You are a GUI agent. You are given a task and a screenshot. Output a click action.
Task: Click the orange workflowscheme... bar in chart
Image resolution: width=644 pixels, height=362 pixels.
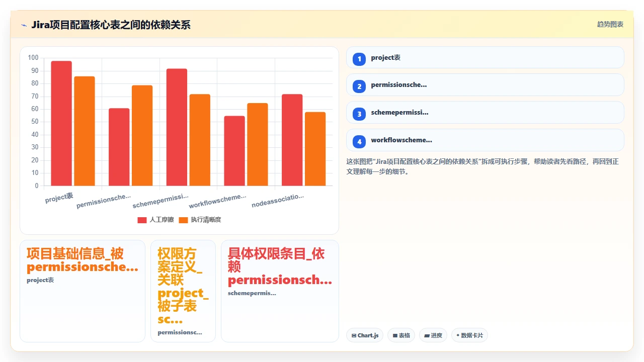point(258,145)
